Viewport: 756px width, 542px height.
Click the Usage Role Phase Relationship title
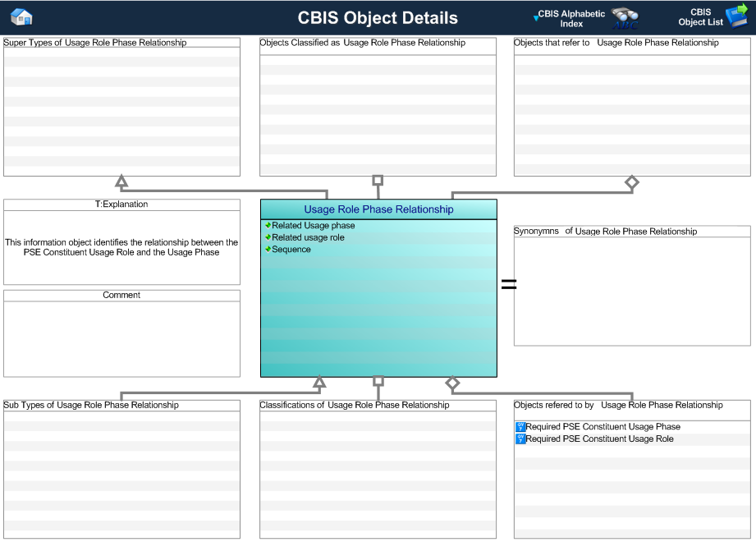pos(378,209)
